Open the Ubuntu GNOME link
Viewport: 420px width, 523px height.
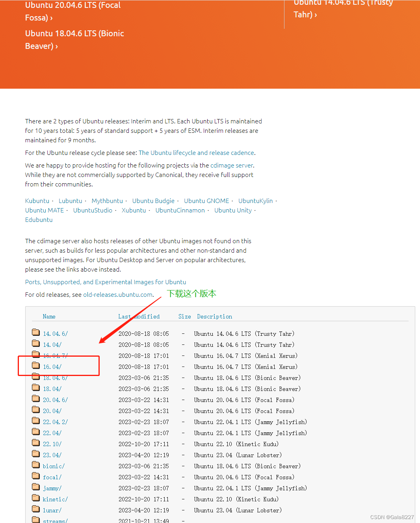pyautogui.click(x=206, y=201)
